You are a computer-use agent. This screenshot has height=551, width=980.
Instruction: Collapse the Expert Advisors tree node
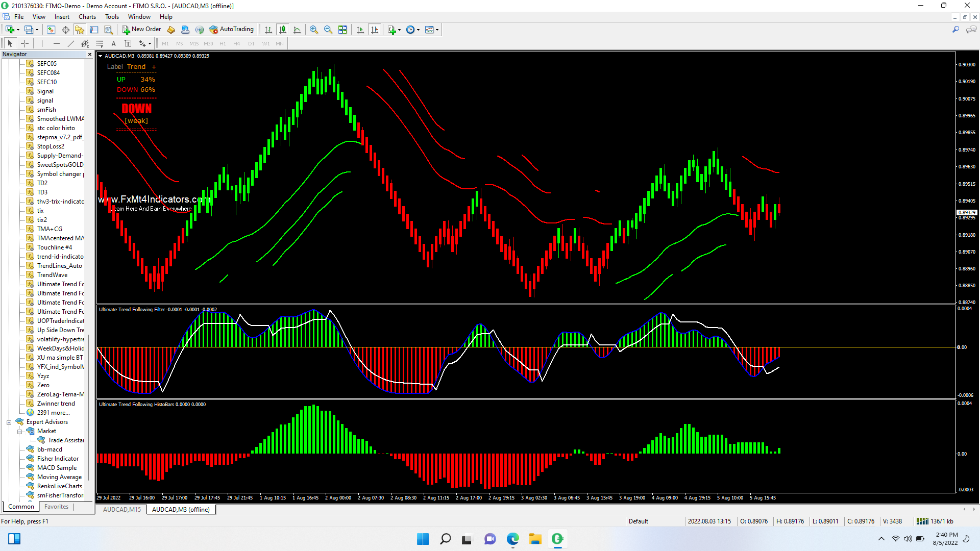[9, 422]
